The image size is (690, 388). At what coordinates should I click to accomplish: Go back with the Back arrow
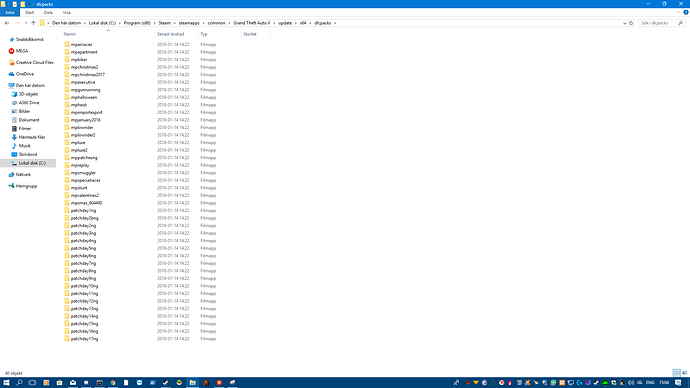point(7,23)
